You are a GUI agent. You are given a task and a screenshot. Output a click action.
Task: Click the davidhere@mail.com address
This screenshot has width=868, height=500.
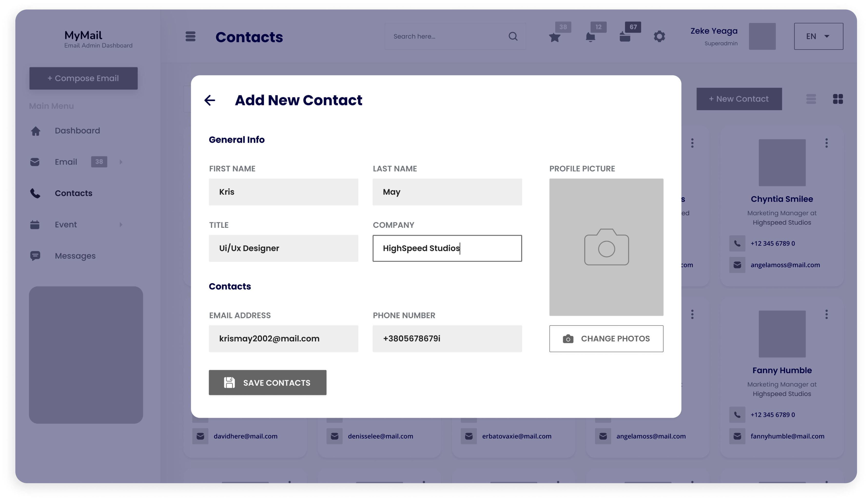[246, 436]
